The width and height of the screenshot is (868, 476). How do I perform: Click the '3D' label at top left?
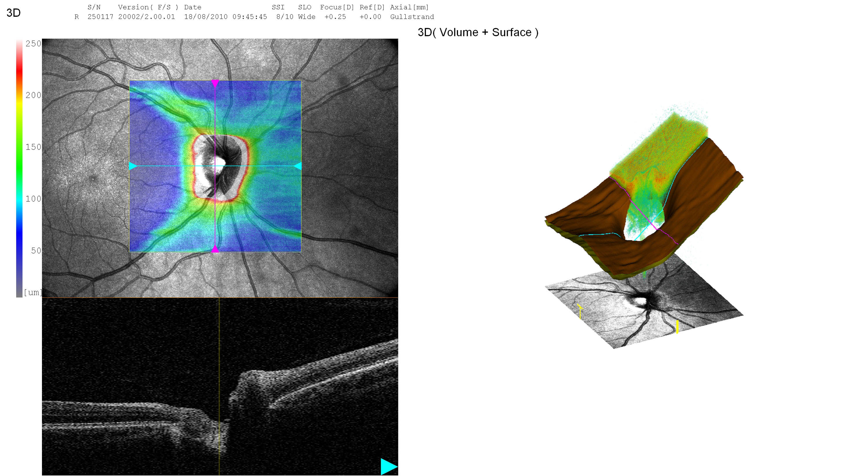tap(14, 13)
